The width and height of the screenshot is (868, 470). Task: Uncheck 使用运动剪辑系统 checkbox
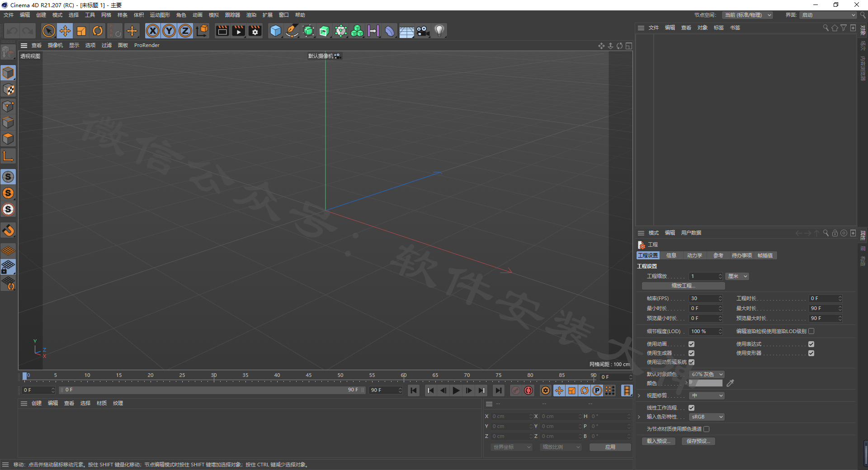[x=691, y=362]
